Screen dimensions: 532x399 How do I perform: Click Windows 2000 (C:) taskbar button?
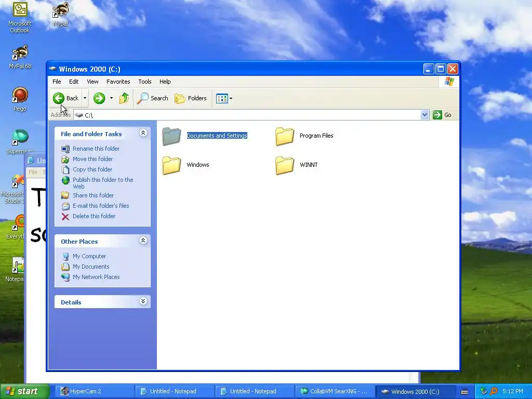point(415,392)
